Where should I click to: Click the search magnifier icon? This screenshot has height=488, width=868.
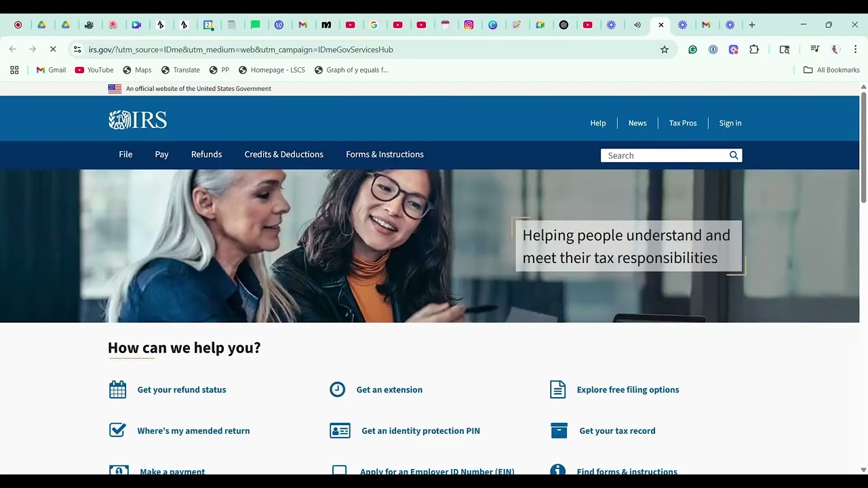(x=734, y=155)
